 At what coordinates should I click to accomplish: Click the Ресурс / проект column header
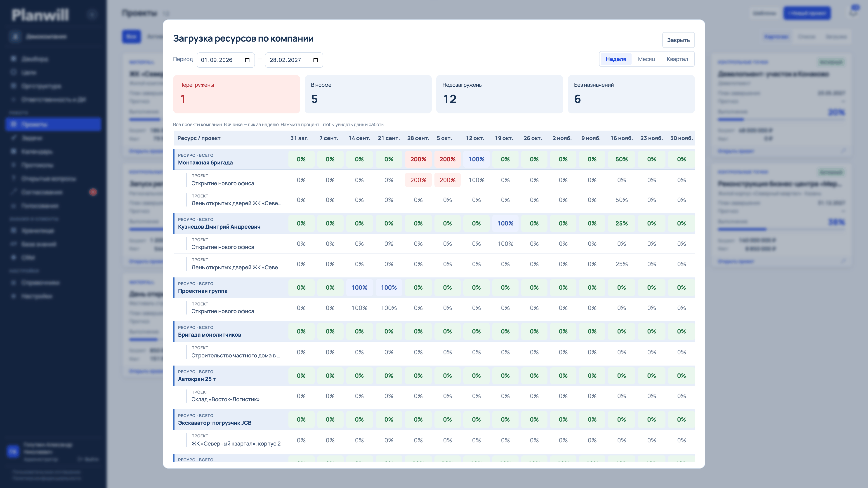pos(199,138)
